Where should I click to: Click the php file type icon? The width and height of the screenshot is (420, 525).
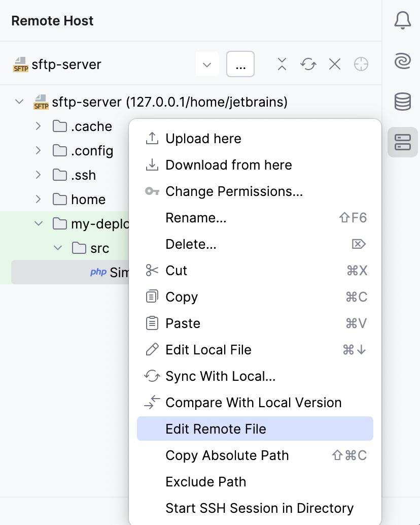click(x=99, y=272)
